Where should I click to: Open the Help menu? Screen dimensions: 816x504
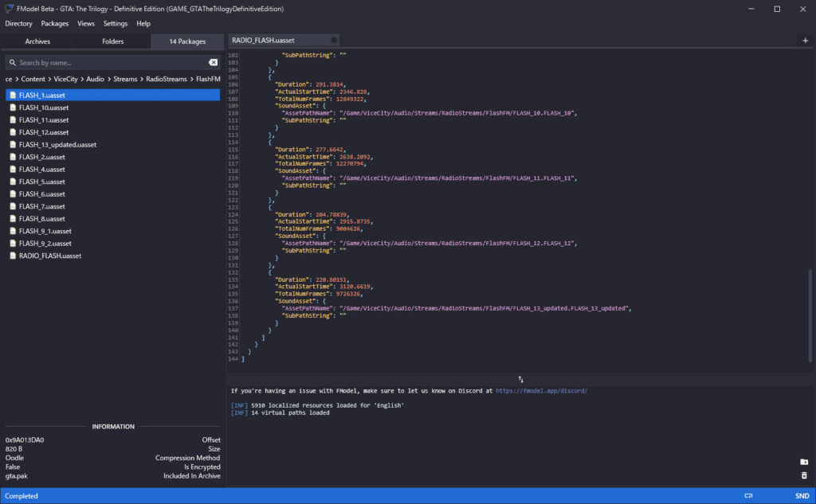[x=143, y=23]
